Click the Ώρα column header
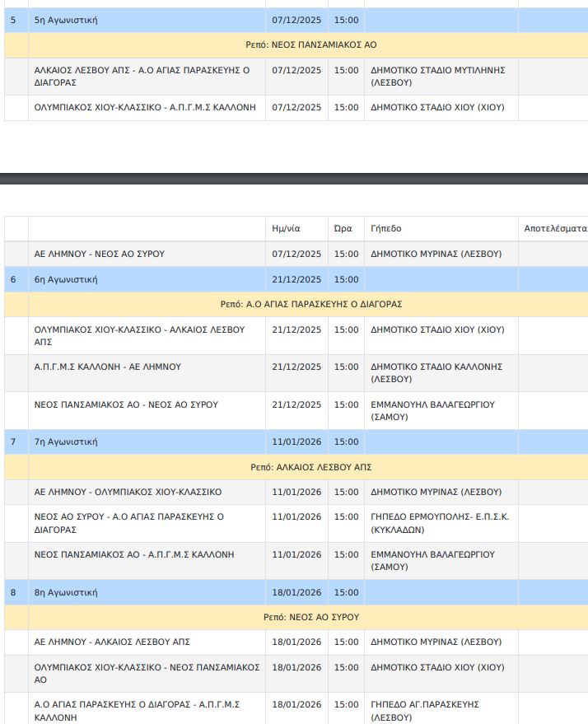Image resolution: width=588 pixels, height=724 pixels. 343,228
